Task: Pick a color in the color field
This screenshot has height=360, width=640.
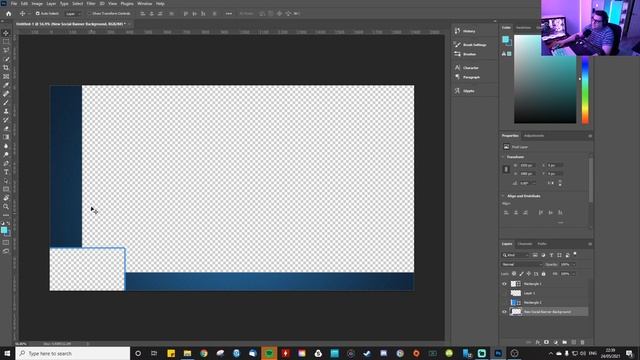Action: 545,79
